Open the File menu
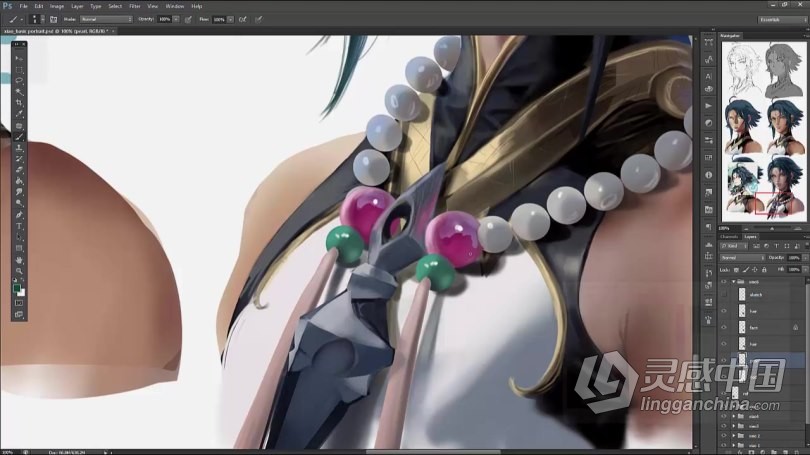Viewport: 810px width, 455px height. [23, 6]
